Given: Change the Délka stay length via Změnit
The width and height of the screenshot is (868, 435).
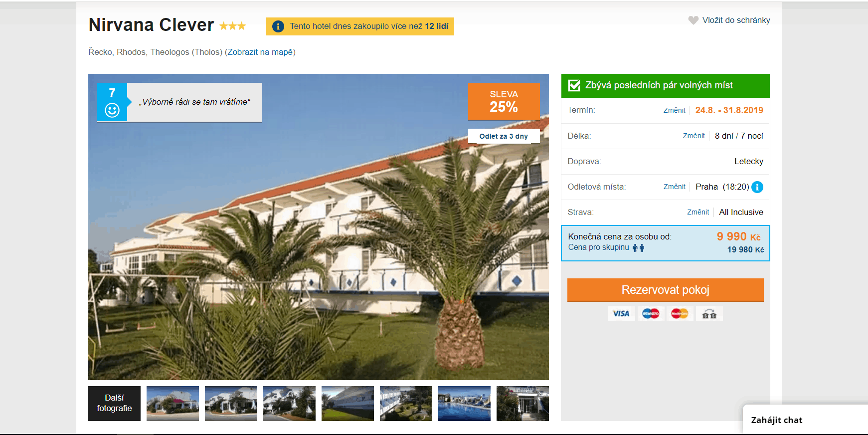Looking at the screenshot, I should tap(694, 136).
